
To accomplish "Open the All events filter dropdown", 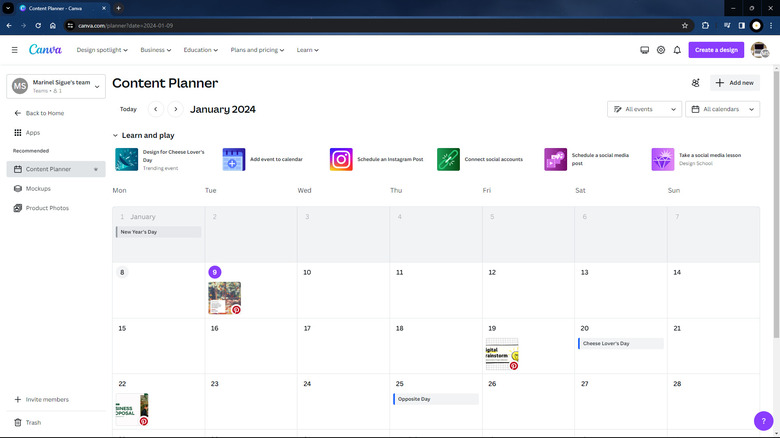I will 644,109.
